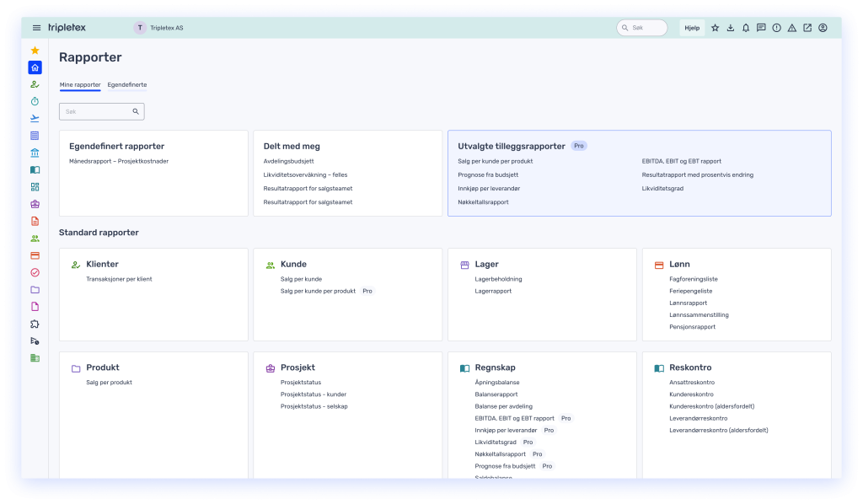Open the hamburger menu next to tripletex logo
Viewport: 863px width, 504px height.
[36, 28]
